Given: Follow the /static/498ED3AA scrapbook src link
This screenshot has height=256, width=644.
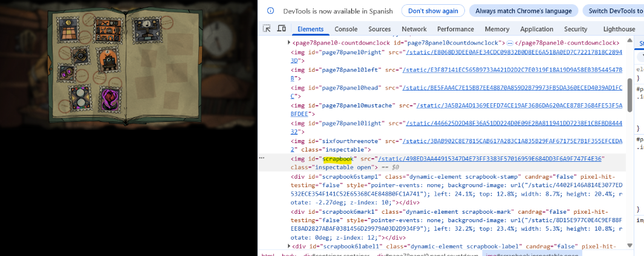Looking at the screenshot, I should coord(489,158).
